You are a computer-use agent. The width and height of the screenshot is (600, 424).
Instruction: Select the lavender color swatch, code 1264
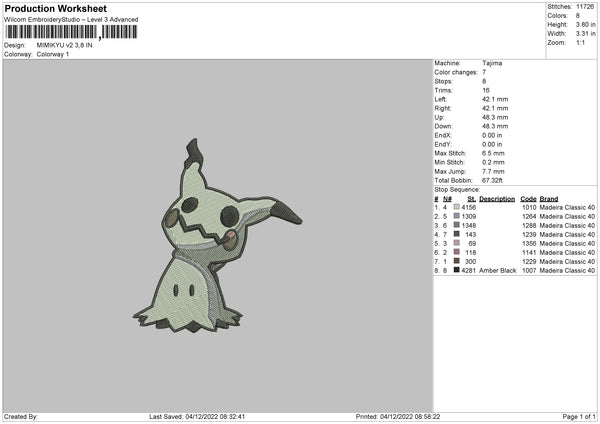pyautogui.click(x=457, y=216)
